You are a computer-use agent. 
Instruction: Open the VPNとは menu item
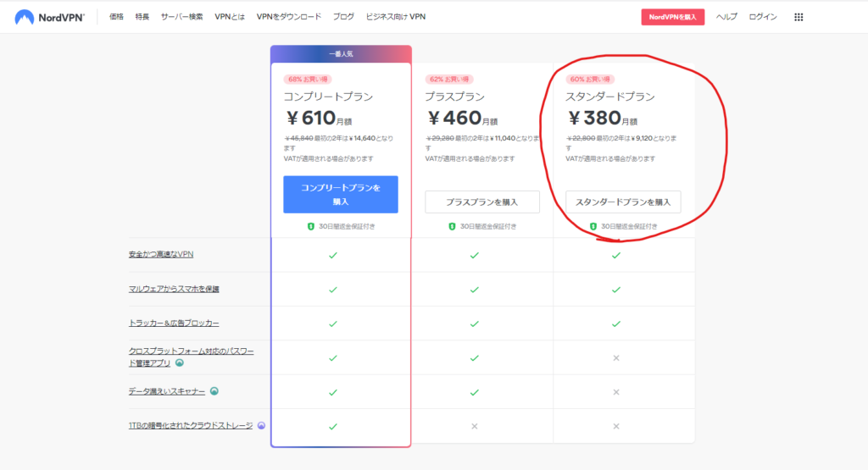[230, 17]
